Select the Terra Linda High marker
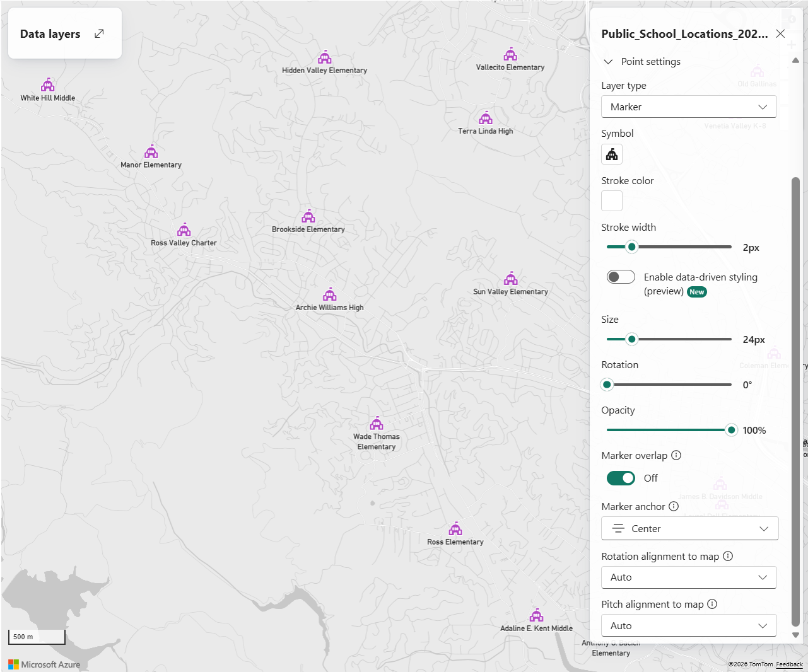This screenshot has height=672, width=808. tap(486, 119)
